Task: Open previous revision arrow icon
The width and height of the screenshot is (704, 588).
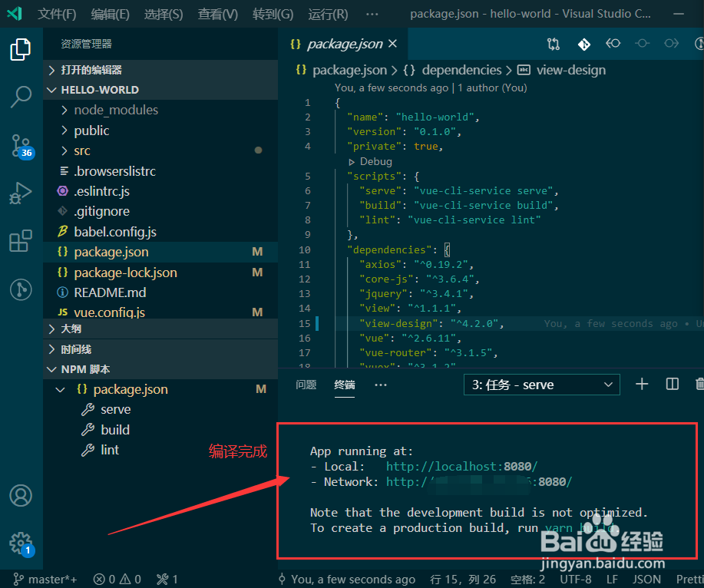Action: (x=613, y=44)
